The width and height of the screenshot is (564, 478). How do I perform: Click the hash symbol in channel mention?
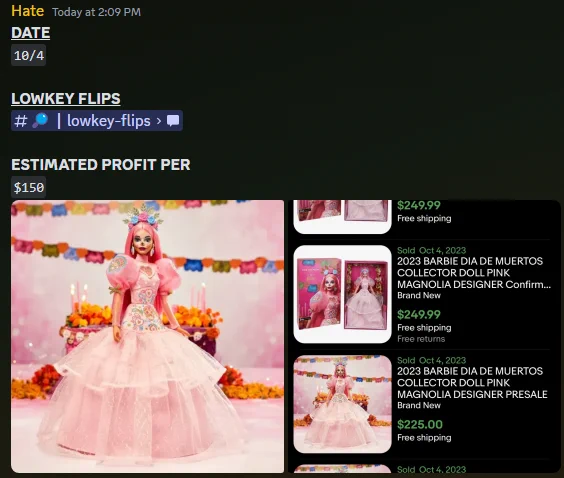21,121
